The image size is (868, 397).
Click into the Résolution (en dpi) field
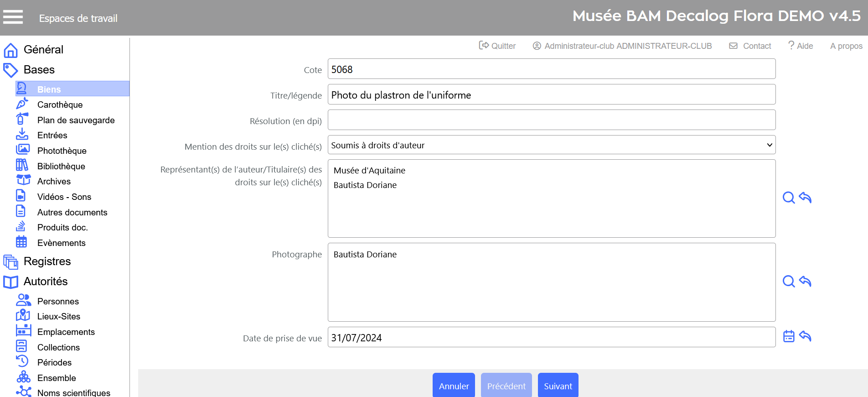(x=551, y=120)
